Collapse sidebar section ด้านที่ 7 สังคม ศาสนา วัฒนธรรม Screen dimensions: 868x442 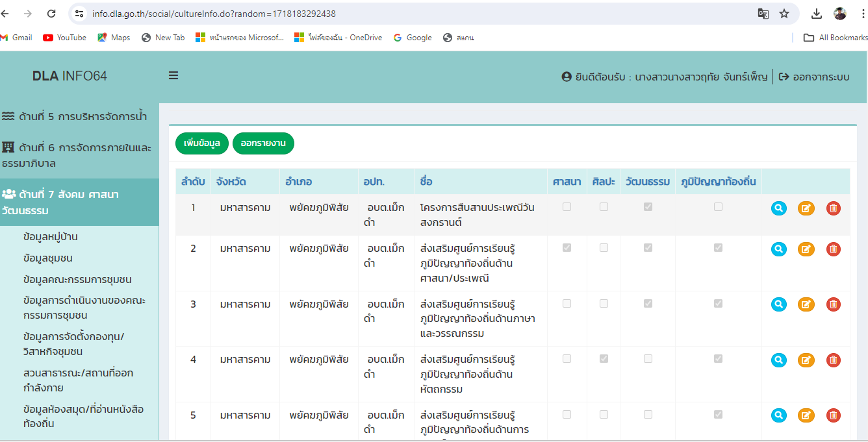pyautogui.click(x=79, y=203)
